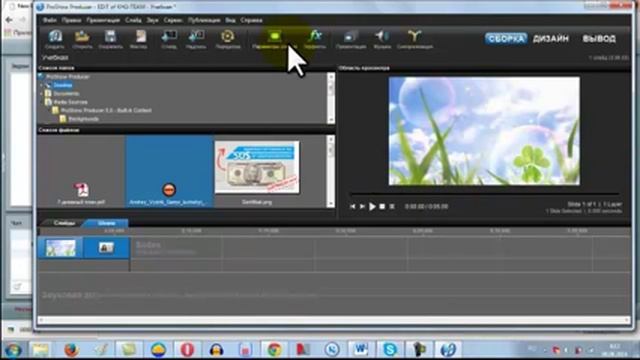Open Microsoft Word from the taskbar
The width and height of the screenshot is (640, 360).
(x=361, y=350)
